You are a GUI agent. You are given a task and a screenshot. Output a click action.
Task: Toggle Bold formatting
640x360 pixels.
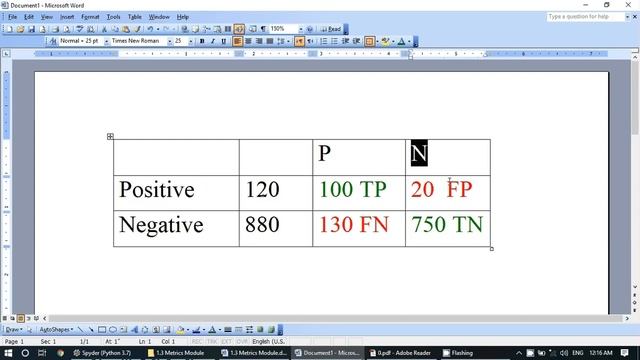(202, 41)
